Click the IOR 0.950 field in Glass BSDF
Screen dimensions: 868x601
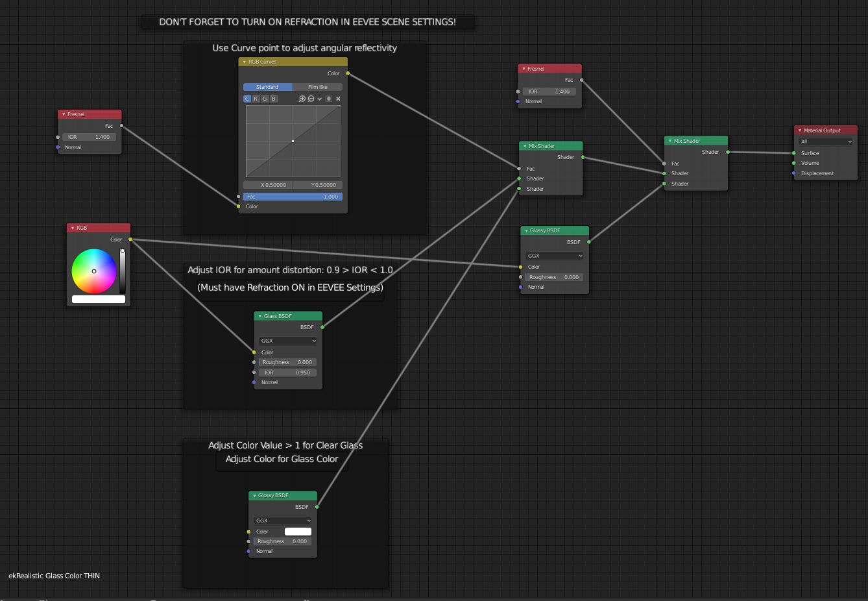pyautogui.click(x=288, y=373)
